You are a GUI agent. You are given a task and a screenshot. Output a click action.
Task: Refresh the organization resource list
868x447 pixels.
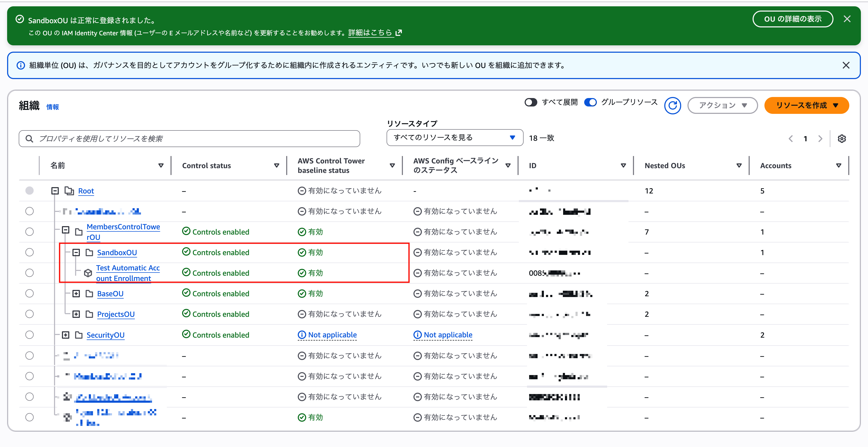click(672, 105)
